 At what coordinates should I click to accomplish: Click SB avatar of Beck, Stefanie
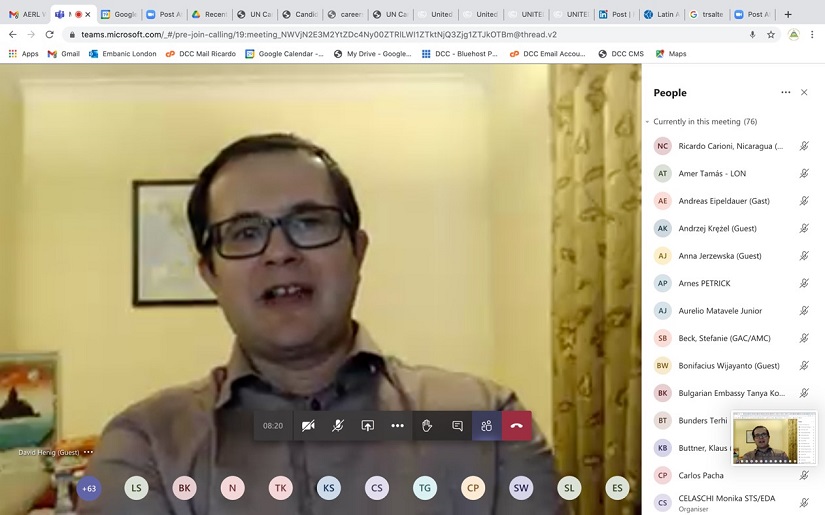[662, 338]
